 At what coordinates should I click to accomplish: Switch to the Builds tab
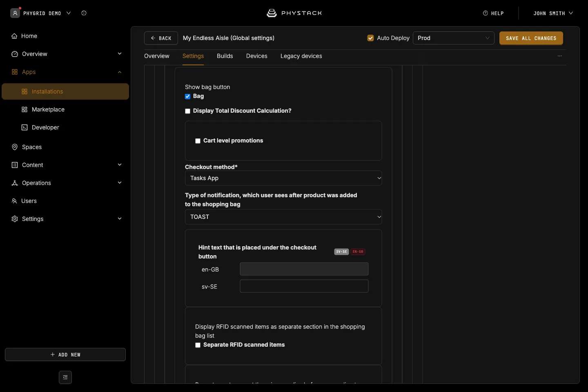tap(225, 56)
